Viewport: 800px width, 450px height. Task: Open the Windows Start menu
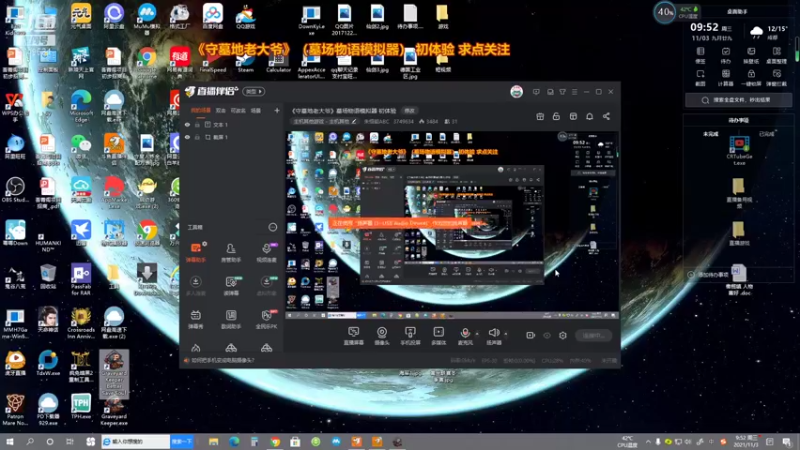pyautogui.click(x=10, y=441)
